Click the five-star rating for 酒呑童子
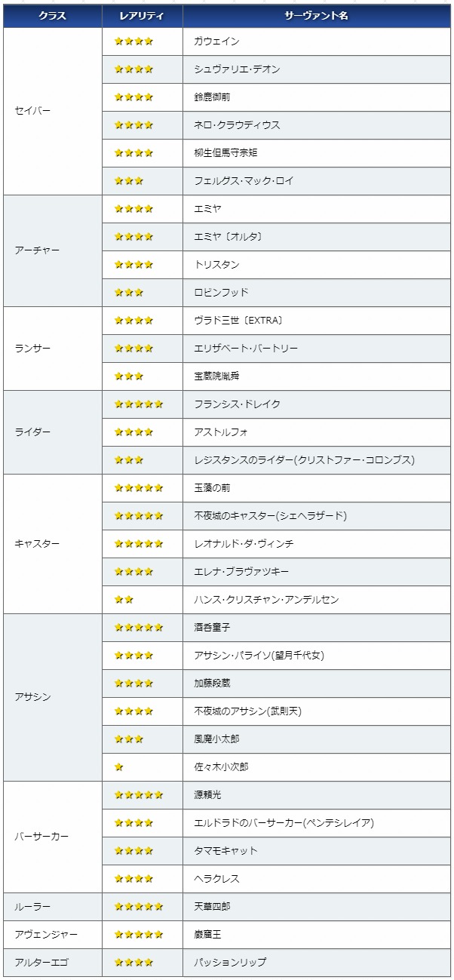The image size is (454, 980). [138, 628]
